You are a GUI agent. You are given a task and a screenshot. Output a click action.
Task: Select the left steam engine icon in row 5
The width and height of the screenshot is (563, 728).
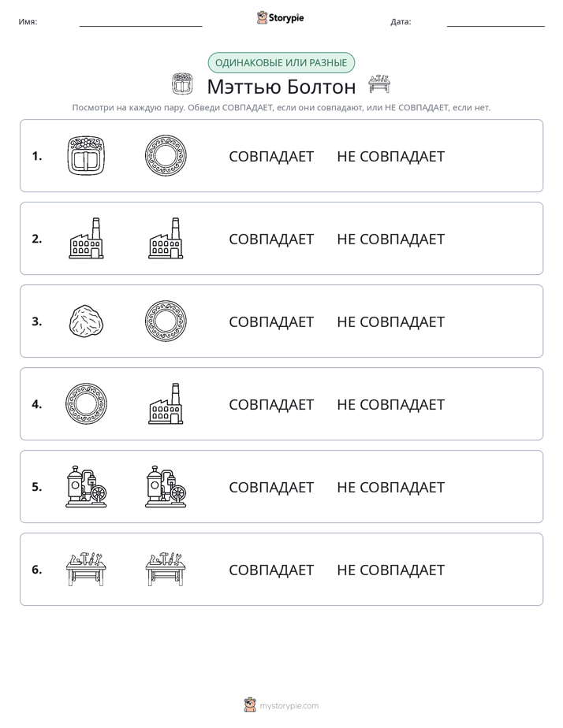click(86, 487)
